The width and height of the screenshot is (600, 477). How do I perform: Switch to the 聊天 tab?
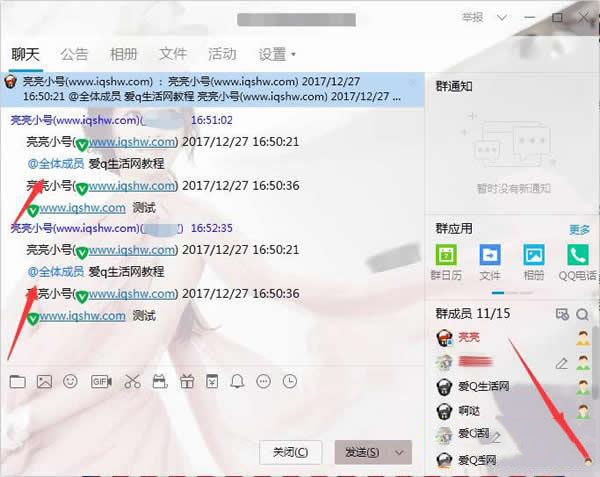[25, 54]
